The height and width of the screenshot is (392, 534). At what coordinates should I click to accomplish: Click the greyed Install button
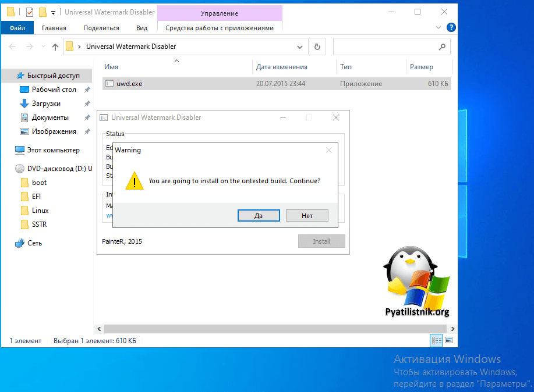coord(321,241)
